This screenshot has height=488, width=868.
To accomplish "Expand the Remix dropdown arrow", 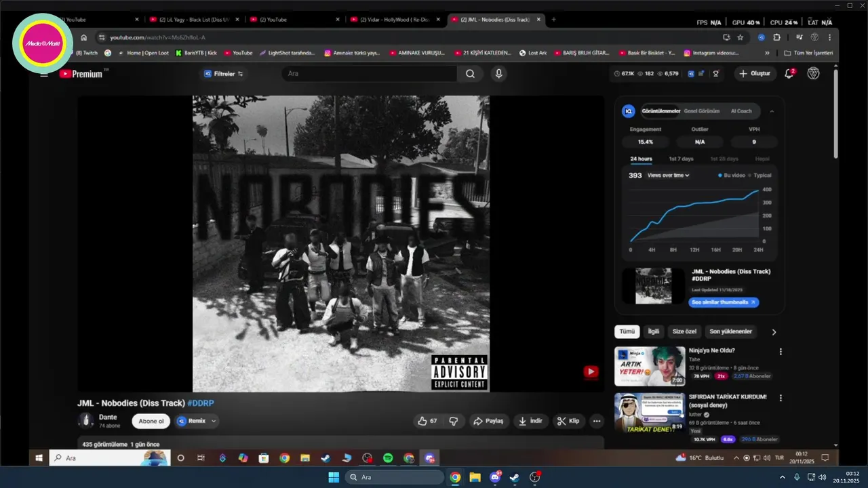I will tap(214, 421).
